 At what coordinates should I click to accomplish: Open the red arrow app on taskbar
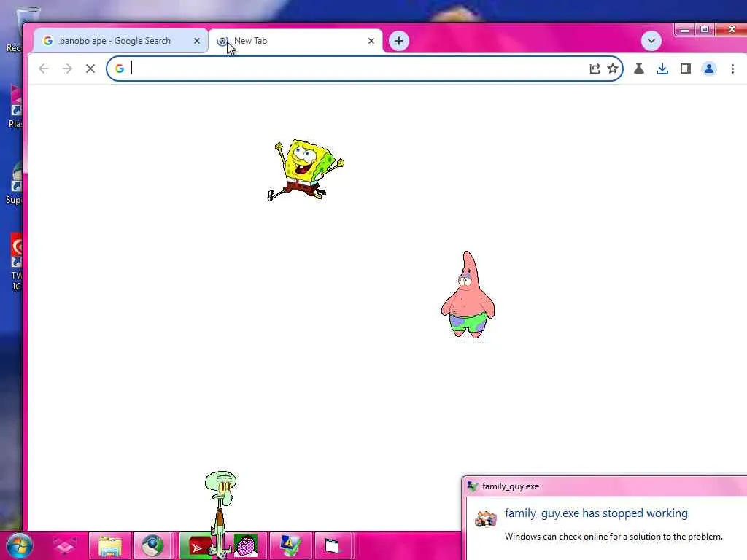pos(198,547)
